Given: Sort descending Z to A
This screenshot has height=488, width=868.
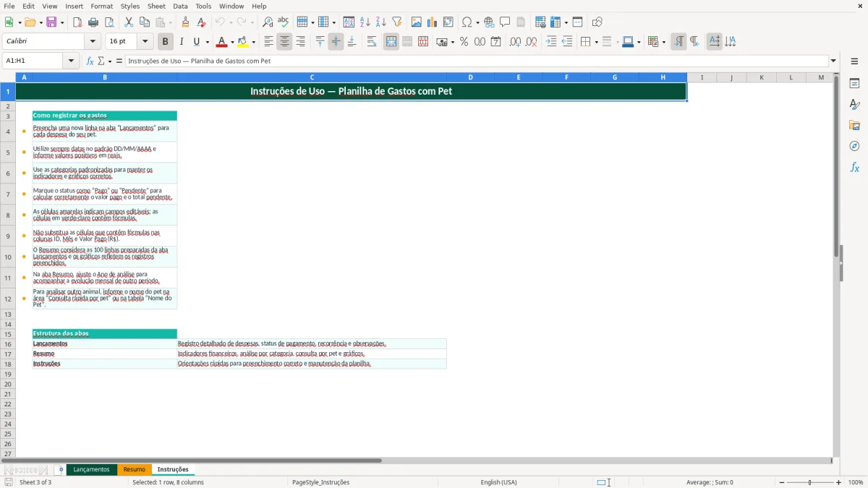Looking at the screenshot, I should point(381,22).
